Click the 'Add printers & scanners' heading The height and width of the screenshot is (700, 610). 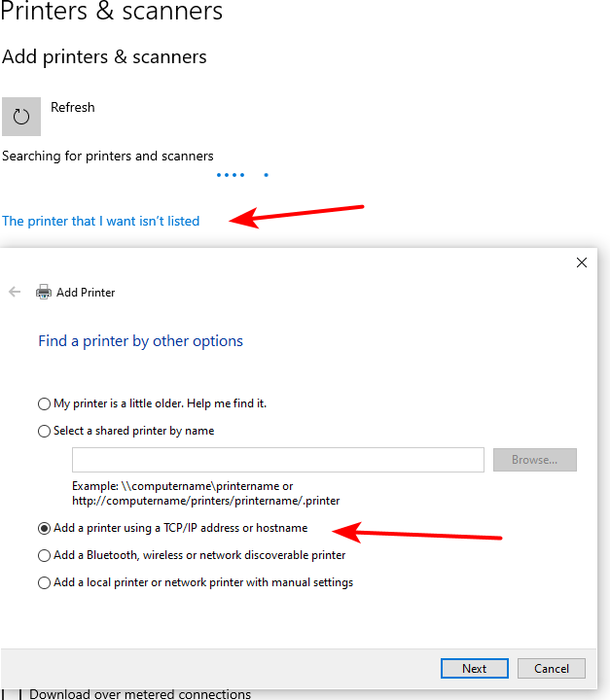point(104,57)
